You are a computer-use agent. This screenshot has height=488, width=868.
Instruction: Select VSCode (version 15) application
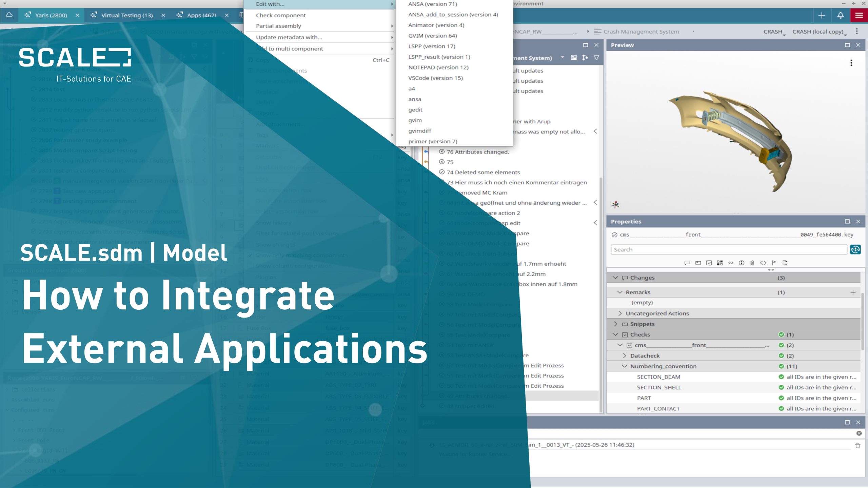[454, 78]
